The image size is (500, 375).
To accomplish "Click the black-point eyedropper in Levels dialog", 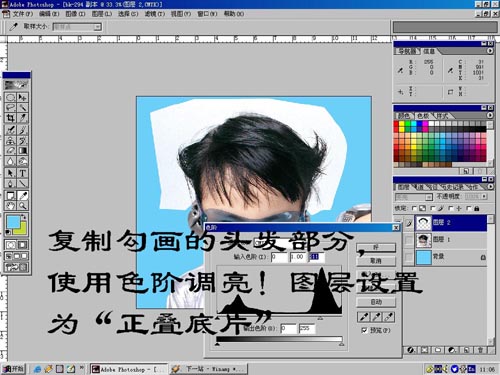I will (x=364, y=317).
